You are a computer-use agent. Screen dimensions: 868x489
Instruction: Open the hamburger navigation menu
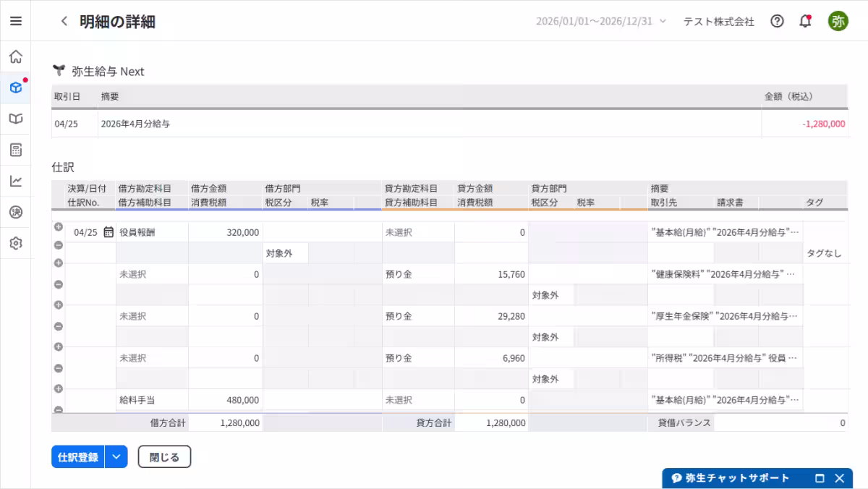coord(15,21)
